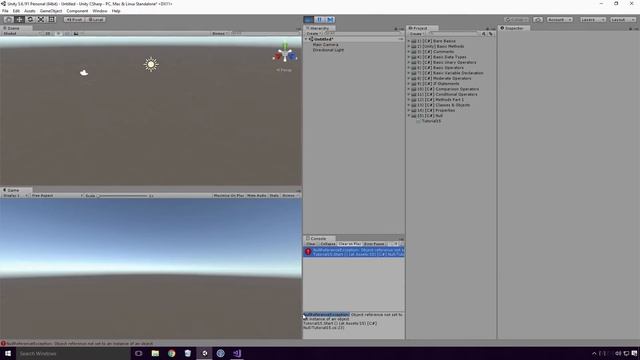Image resolution: width=640 pixels, height=360 pixels.
Task: Collapse the 15) [C#] Null folder
Action: (x=409, y=116)
